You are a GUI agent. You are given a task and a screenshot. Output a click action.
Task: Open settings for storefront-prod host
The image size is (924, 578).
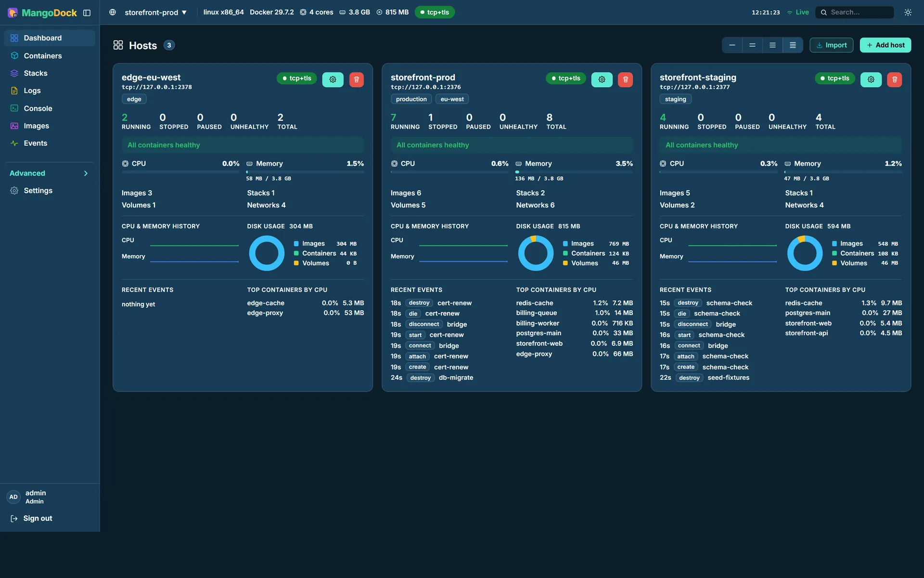click(x=602, y=79)
